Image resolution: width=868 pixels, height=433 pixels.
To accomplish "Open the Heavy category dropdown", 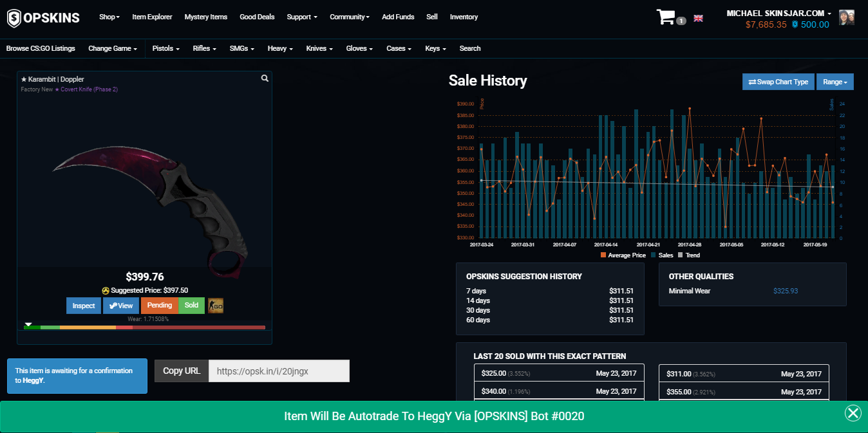I will point(281,48).
